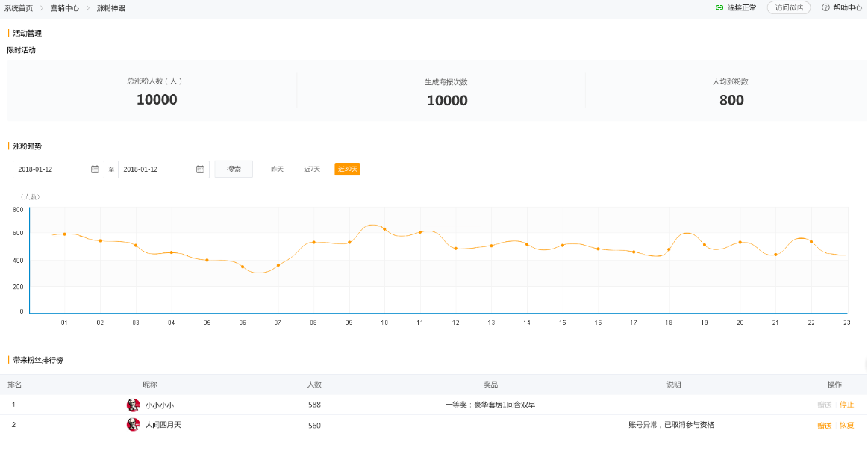Open the 访问微店 visit store button
Viewport: 868px width, 451px height.
[789, 8]
